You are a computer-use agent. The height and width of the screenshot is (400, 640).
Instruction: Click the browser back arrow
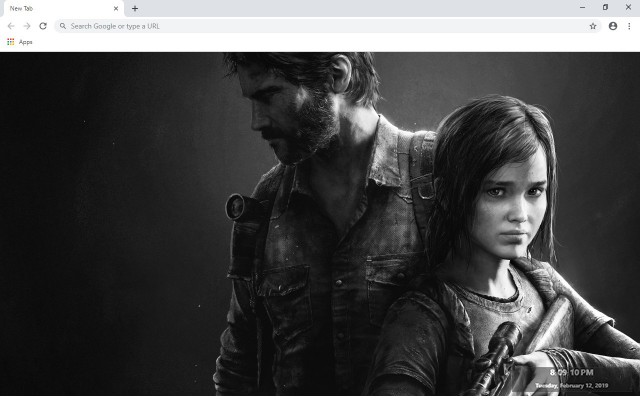pyautogui.click(x=11, y=26)
